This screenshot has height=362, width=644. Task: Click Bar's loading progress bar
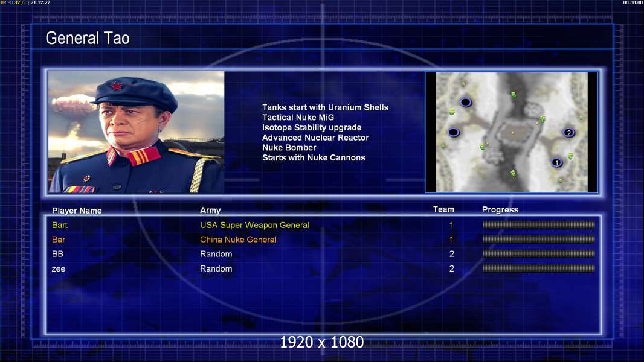(539, 239)
